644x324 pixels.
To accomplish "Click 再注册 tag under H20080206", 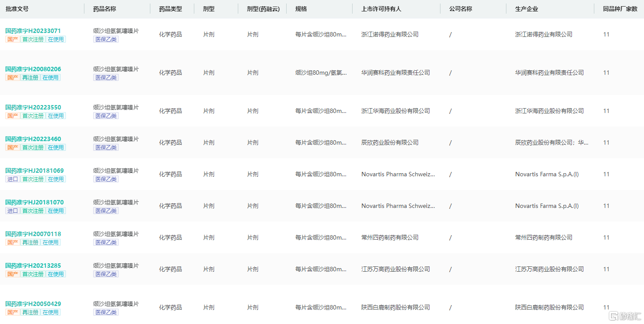I will 30,77.
